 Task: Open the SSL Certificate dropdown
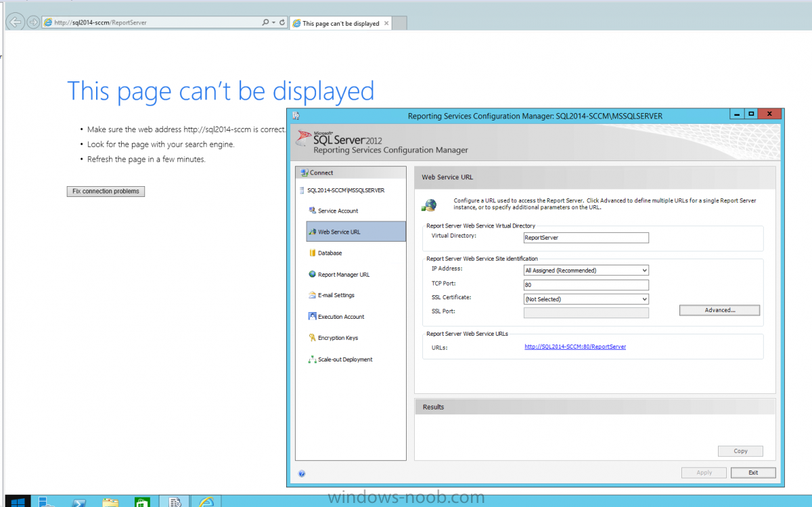pyautogui.click(x=644, y=299)
